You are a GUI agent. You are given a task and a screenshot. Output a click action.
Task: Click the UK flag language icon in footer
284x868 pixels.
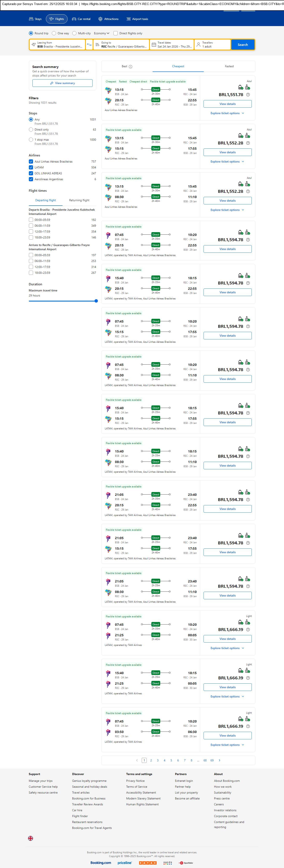tap(30, 838)
